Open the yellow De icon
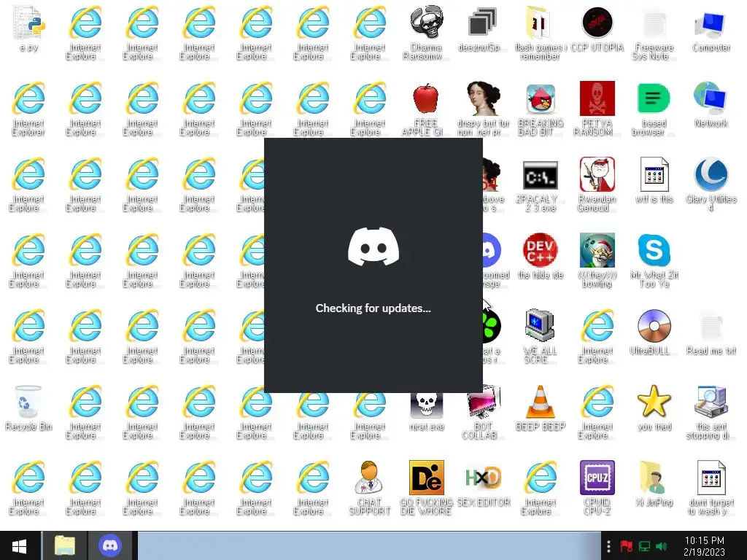Viewport: 747px width, 560px height. tap(426, 477)
